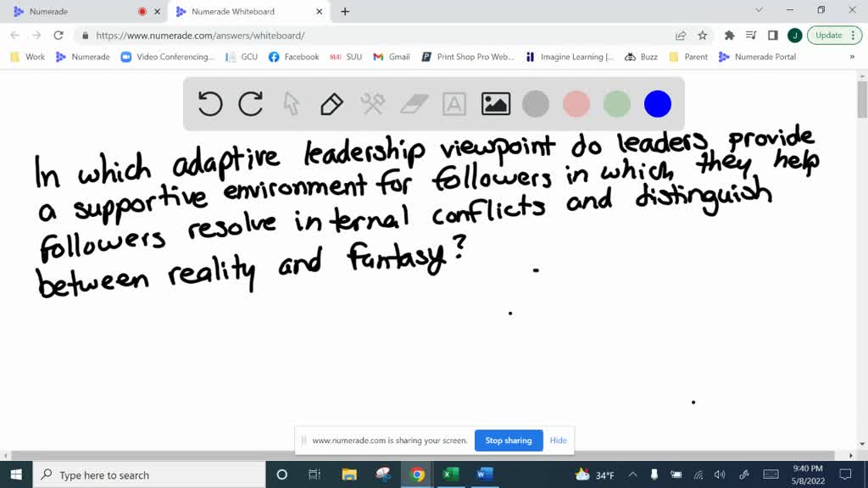This screenshot has width=868, height=488.
Task: Expand the bookmarks overflow chevron
Action: pos(852,57)
